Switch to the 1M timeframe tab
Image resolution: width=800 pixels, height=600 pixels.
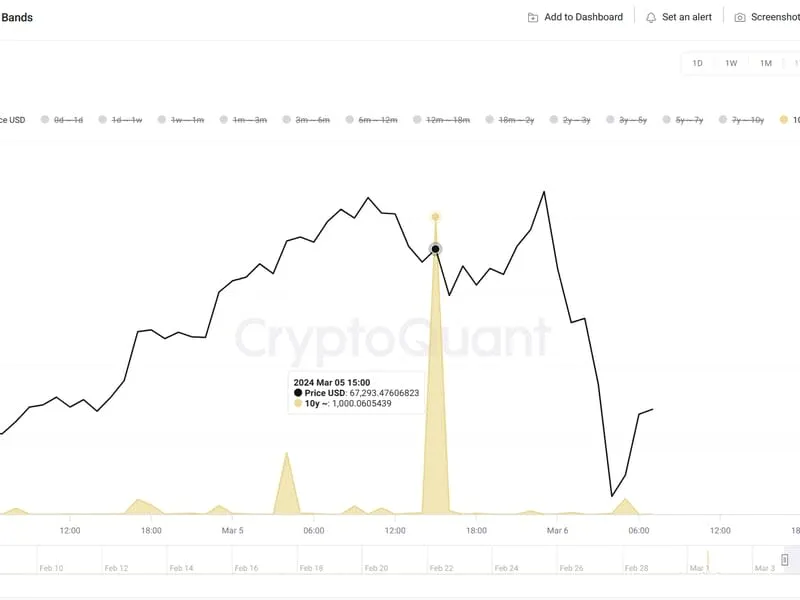(x=764, y=63)
